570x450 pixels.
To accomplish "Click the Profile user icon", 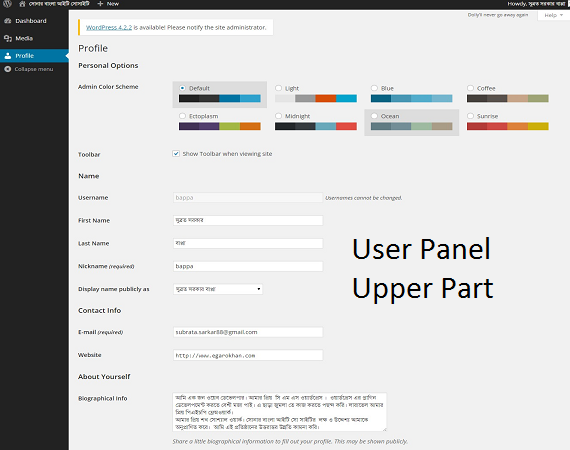I will point(8,56).
